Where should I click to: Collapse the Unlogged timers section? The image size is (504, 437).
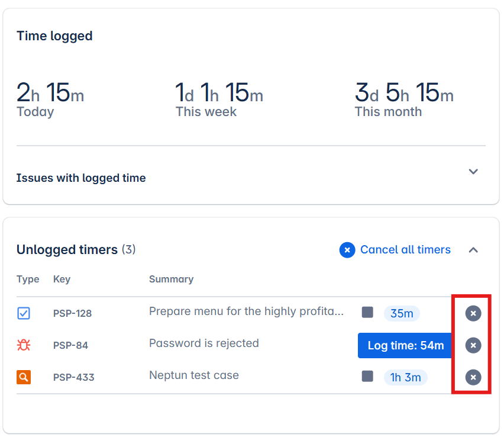[473, 250]
